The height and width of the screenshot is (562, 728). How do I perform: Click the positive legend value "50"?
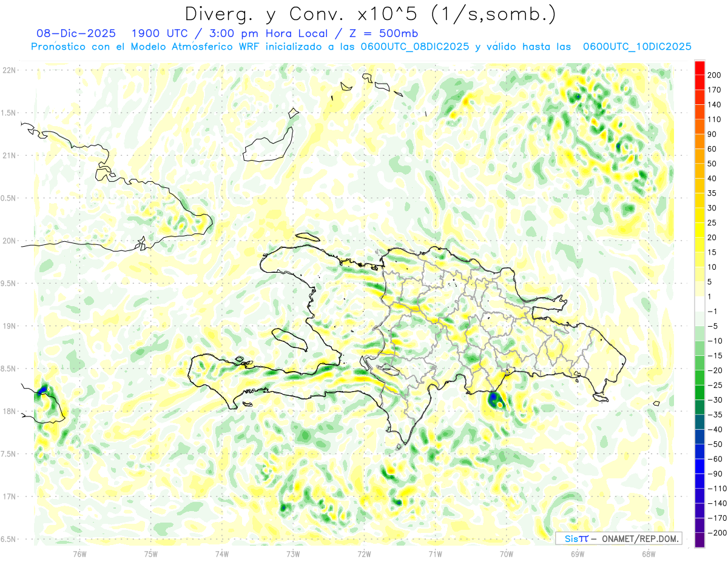712,164
